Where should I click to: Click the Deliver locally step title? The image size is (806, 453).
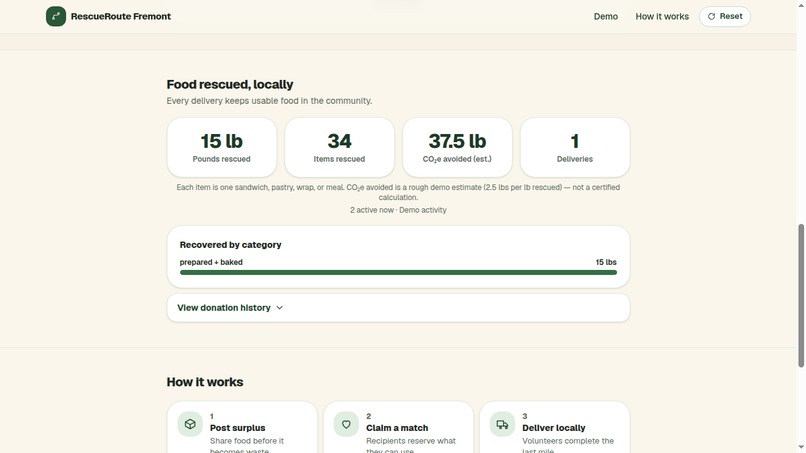pyautogui.click(x=554, y=428)
